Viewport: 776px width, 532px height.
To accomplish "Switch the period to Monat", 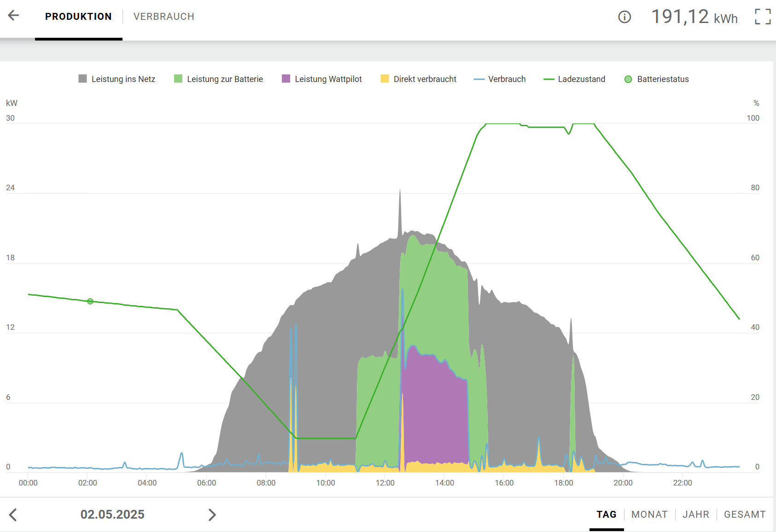I will 649,514.
